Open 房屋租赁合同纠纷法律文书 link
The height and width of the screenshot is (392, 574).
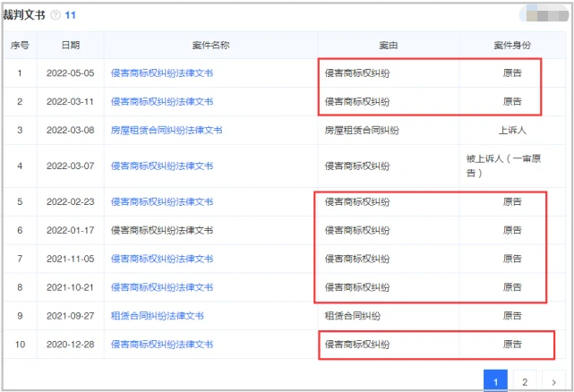tap(166, 130)
